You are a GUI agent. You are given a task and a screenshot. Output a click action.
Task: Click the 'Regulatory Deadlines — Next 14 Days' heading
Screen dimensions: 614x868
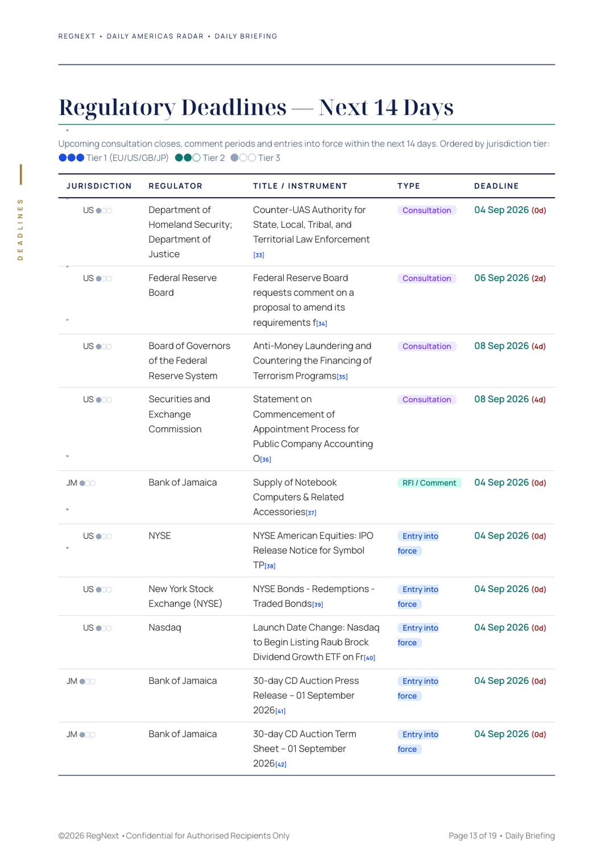pyautogui.click(x=256, y=107)
